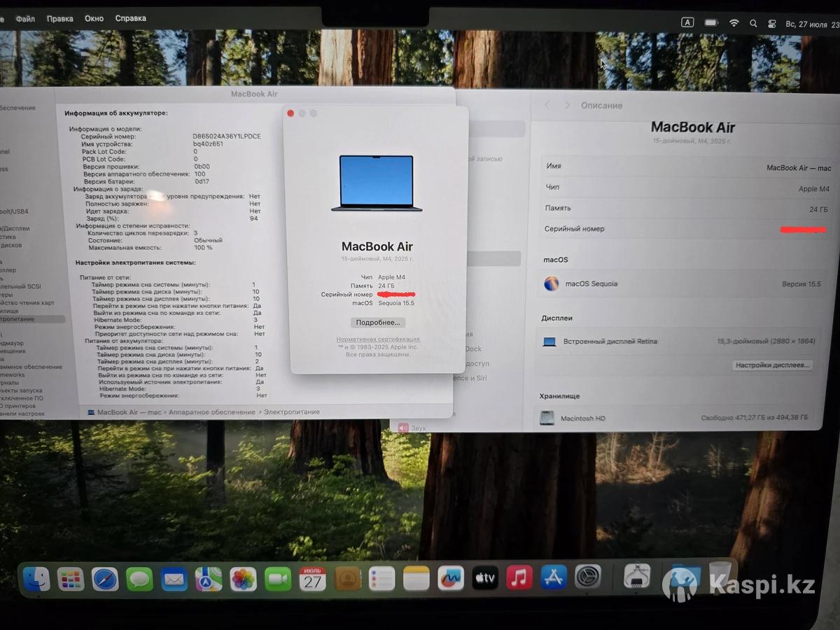The width and height of the screenshot is (840, 630).
Task: Click battery serial 'D865024A36Y1LPDCE' value
Action: click(x=227, y=136)
